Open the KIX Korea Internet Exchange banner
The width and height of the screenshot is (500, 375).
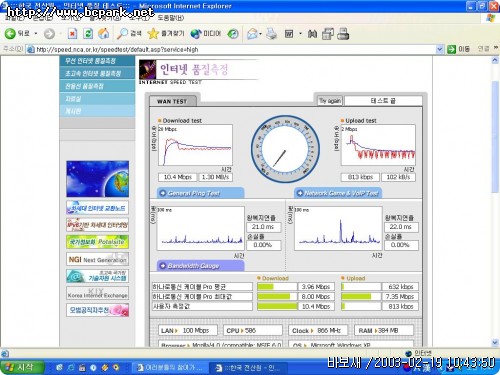97,293
